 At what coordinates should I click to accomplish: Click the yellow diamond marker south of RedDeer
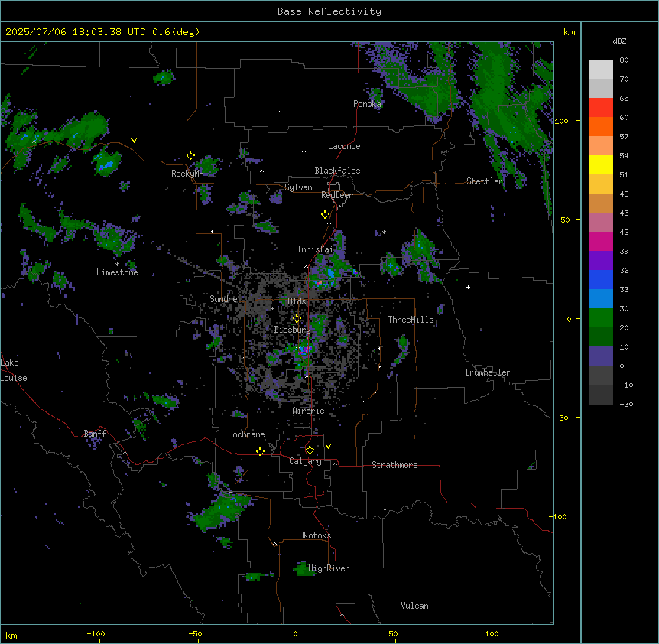326,215
